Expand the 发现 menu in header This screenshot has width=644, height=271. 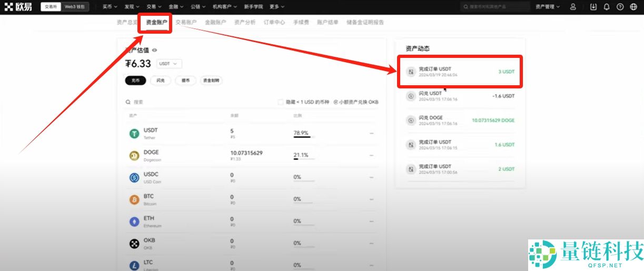click(131, 7)
